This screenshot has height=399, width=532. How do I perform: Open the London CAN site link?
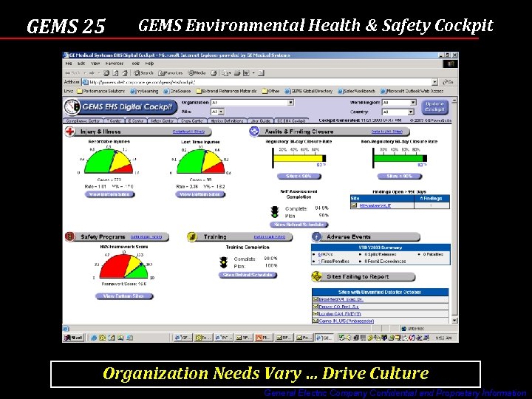click(340, 313)
